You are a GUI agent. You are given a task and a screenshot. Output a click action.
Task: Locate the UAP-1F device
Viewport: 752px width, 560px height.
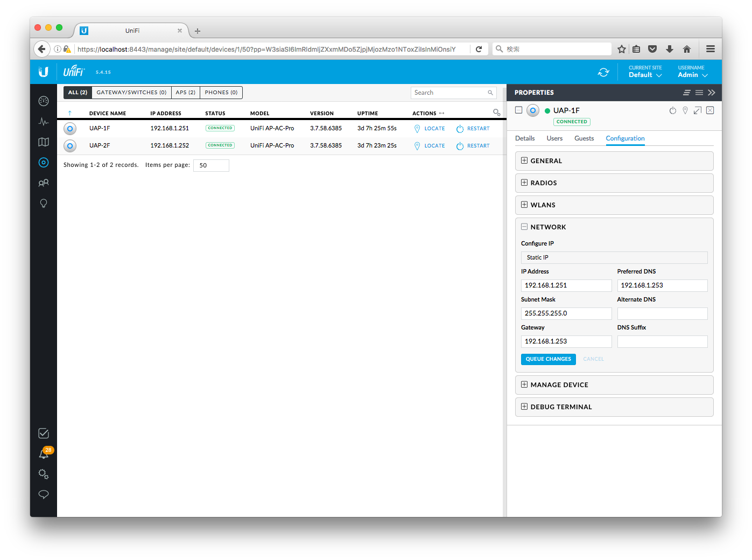(x=430, y=129)
